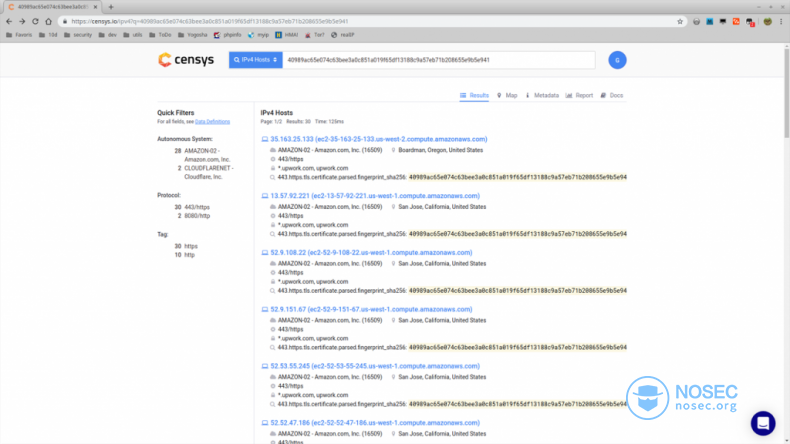Open the HMA! bookmark

tap(287, 35)
